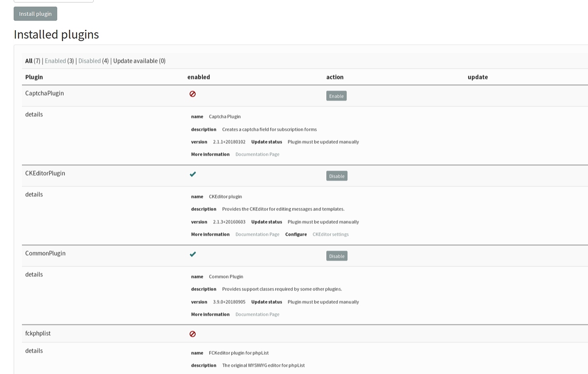Open CKEditor settings configuration link
Image resolution: width=588 pixels, height=374 pixels.
[331, 234]
